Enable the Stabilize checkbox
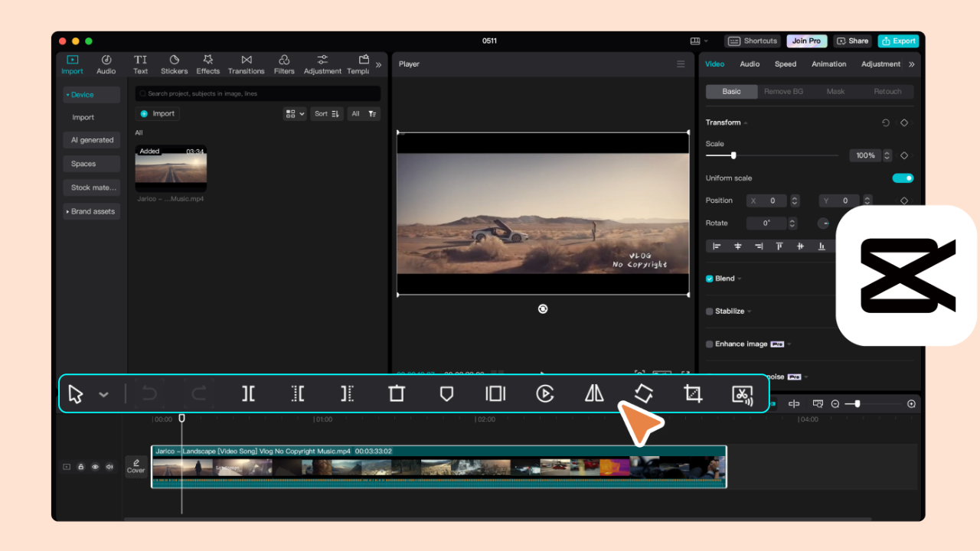Image resolution: width=980 pixels, height=551 pixels. [x=710, y=311]
